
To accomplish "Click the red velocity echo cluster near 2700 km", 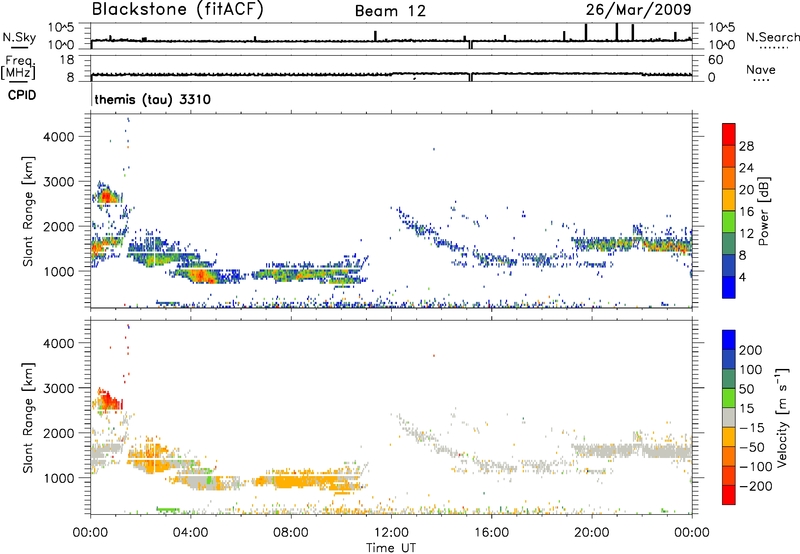I will 108,400.
